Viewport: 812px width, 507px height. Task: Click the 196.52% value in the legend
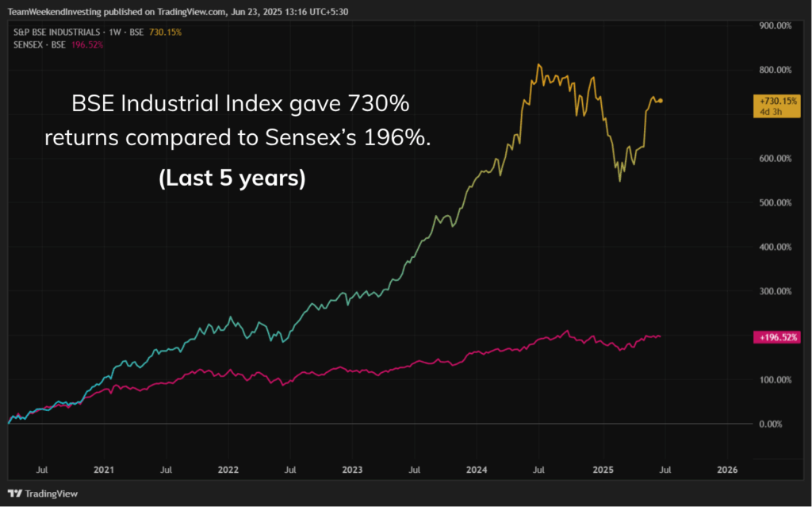click(87, 44)
